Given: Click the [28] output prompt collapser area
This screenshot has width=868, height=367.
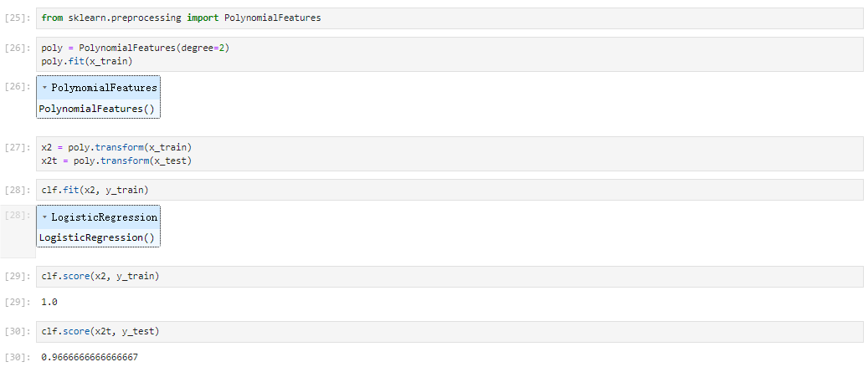Looking at the screenshot, I should click(18, 232).
